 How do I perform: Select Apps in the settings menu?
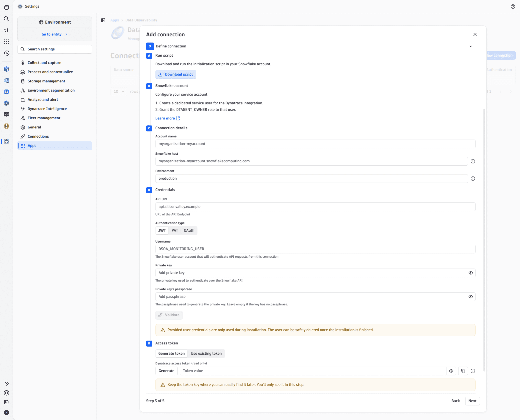pos(55,146)
